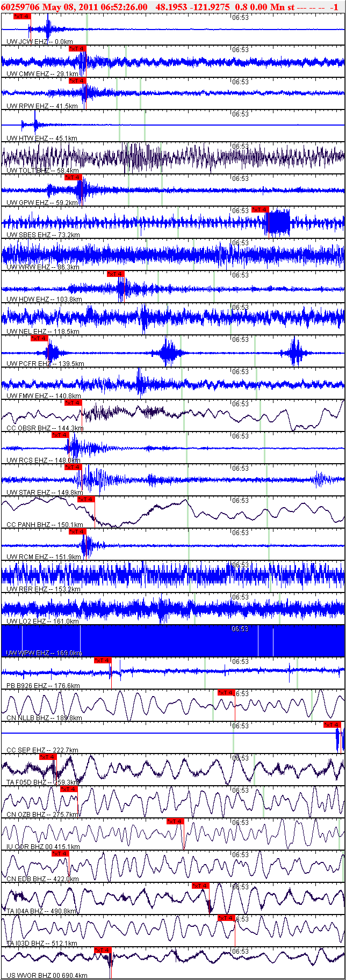Select the pick flag on CC SEP trace
Screen dimensions: 346x980
click(332, 725)
